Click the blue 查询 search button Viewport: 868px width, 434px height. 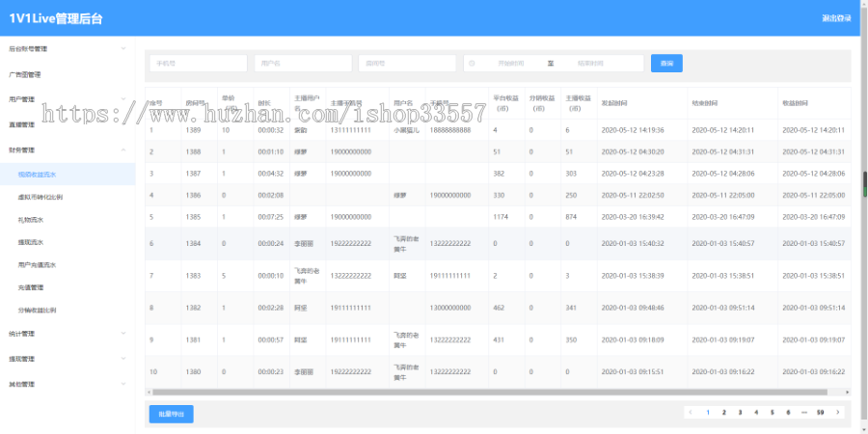point(666,63)
